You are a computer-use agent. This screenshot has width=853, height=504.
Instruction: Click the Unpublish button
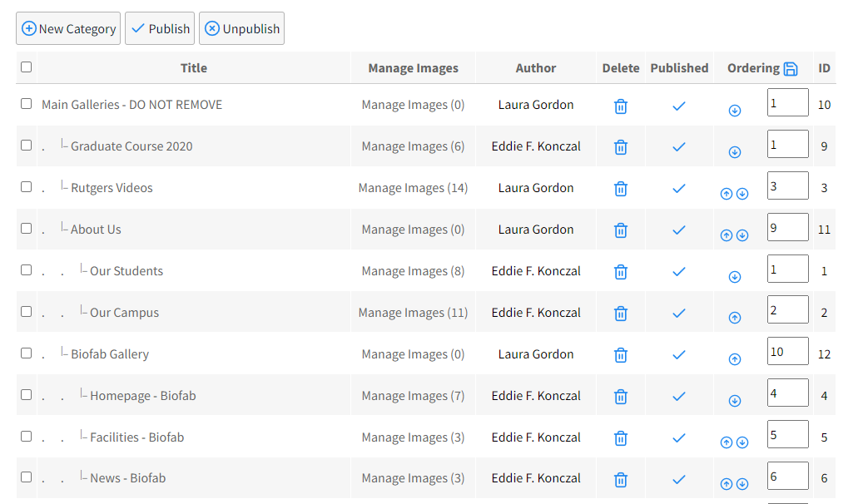click(241, 28)
